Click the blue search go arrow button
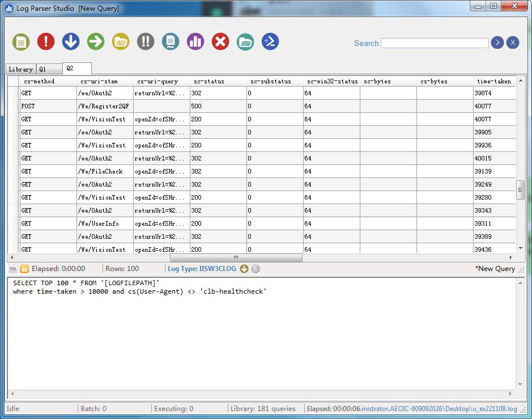Image resolution: width=532 pixels, height=419 pixels. [x=497, y=43]
